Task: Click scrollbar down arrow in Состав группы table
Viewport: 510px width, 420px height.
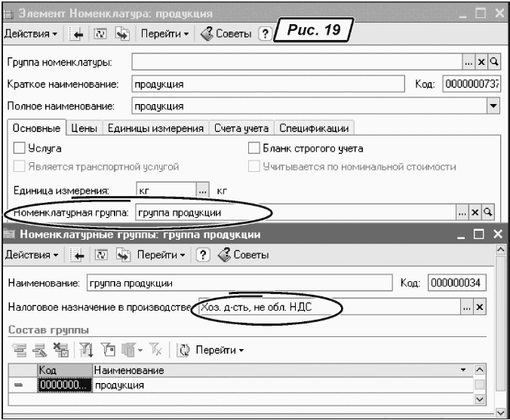Action: tap(478, 400)
